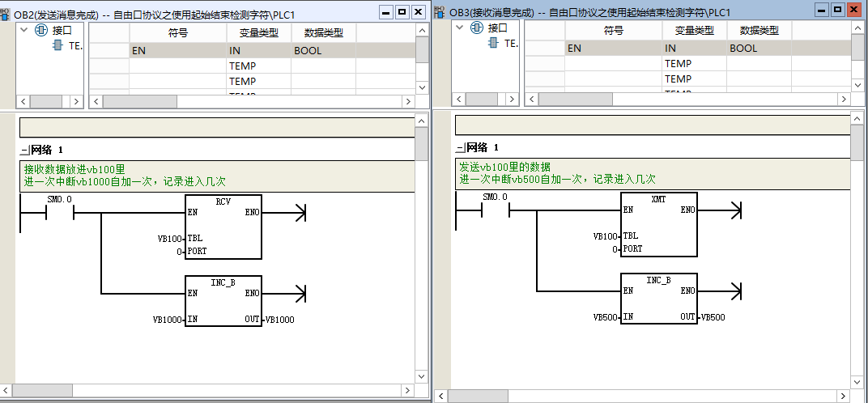Click left arrow of OB2 interface tree scrollbar
The image size is (868, 403).
pos(23,102)
